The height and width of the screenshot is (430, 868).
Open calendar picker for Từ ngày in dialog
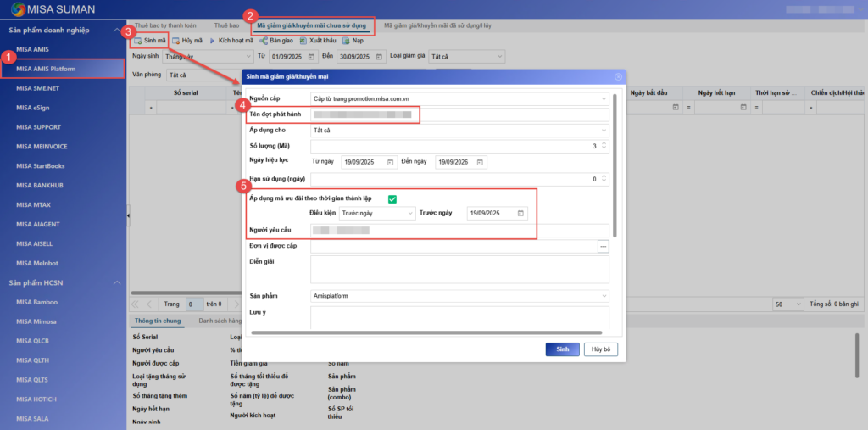pyautogui.click(x=390, y=162)
